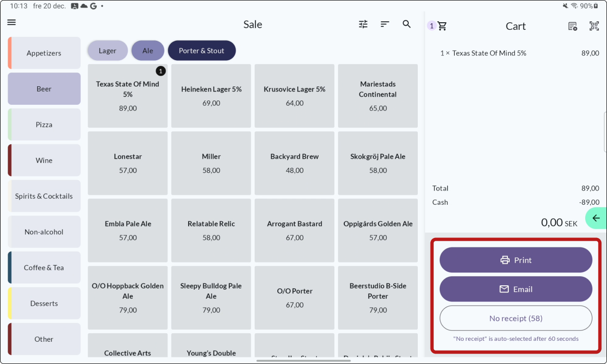The height and width of the screenshot is (364, 607).
Task: Select the Lager filter chip
Action: pyautogui.click(x=108, y=51)
